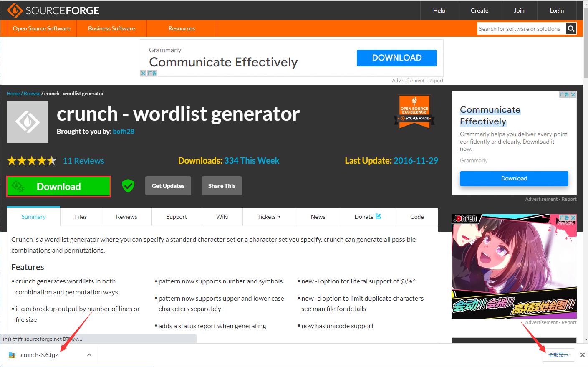Click crunch-3.6.tgz file icon in download bar

12,355
